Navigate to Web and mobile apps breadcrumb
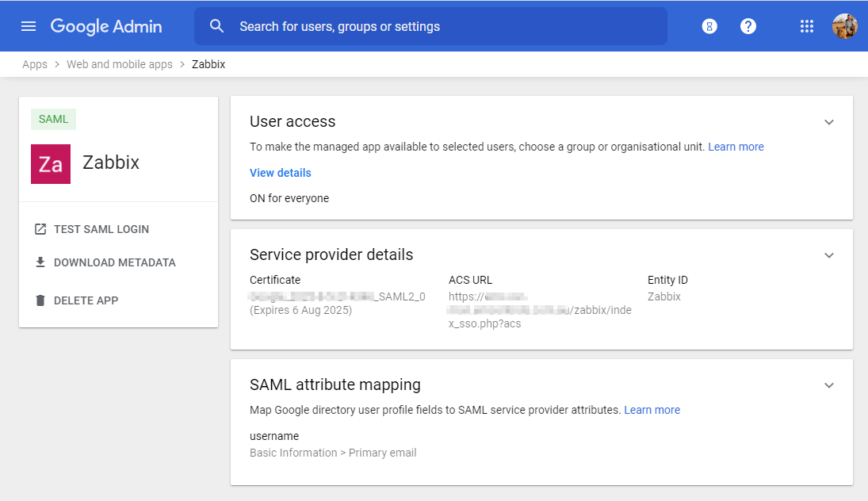The height and width of the screenshot is (501, 868). 119,63
